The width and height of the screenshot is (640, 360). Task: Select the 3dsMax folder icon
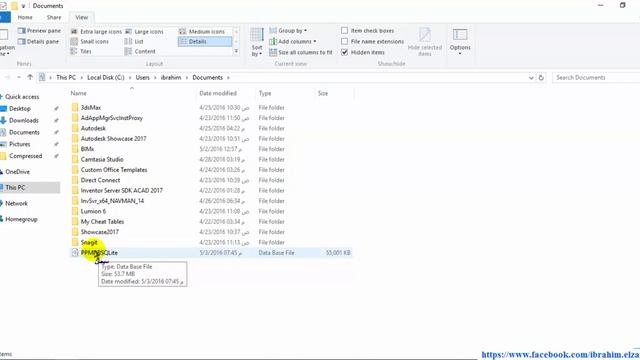pyautogui.click(x=75, y=107)
